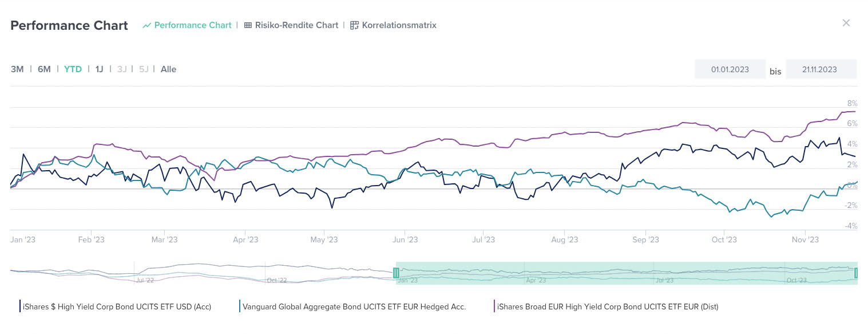
Task: Select the line-chart icon beside Performance Chart
Action: [x=146, y=25]
